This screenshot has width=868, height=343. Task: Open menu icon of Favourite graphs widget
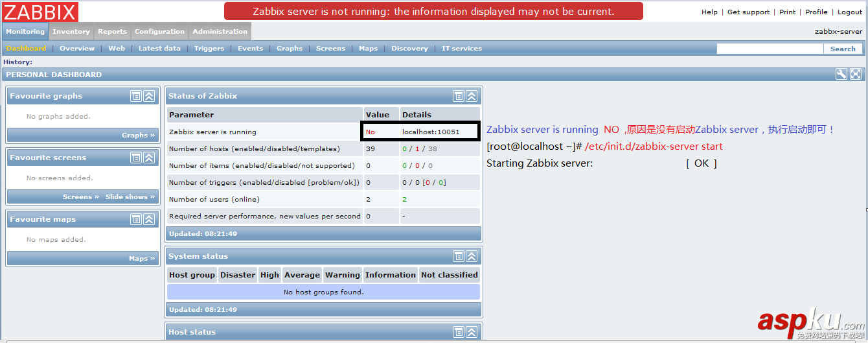point(136,96)
